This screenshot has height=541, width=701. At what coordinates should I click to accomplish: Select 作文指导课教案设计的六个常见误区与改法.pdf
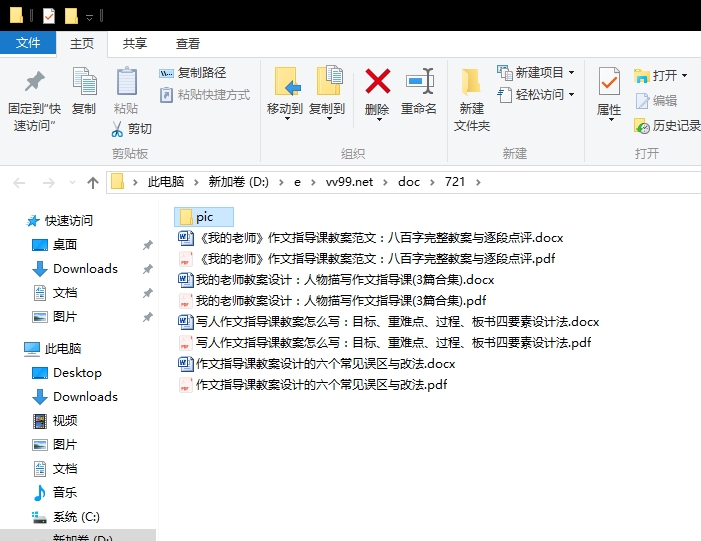coord(312,385)
